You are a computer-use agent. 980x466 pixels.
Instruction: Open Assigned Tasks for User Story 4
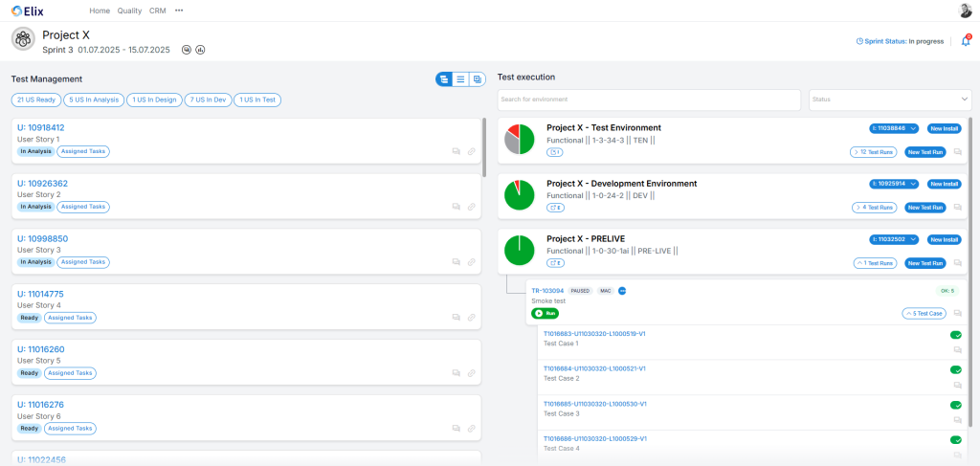click(70, 318)
